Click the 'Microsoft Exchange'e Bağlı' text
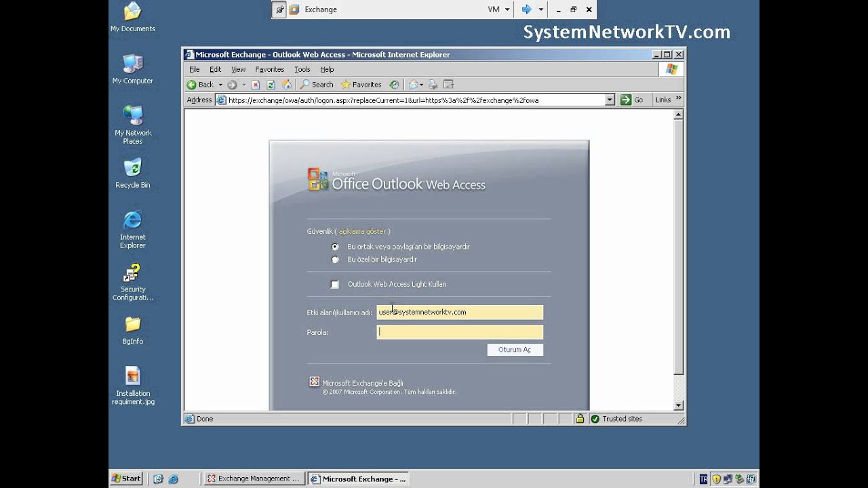Screen dimensions: 868x488 (x=363, y=384)
